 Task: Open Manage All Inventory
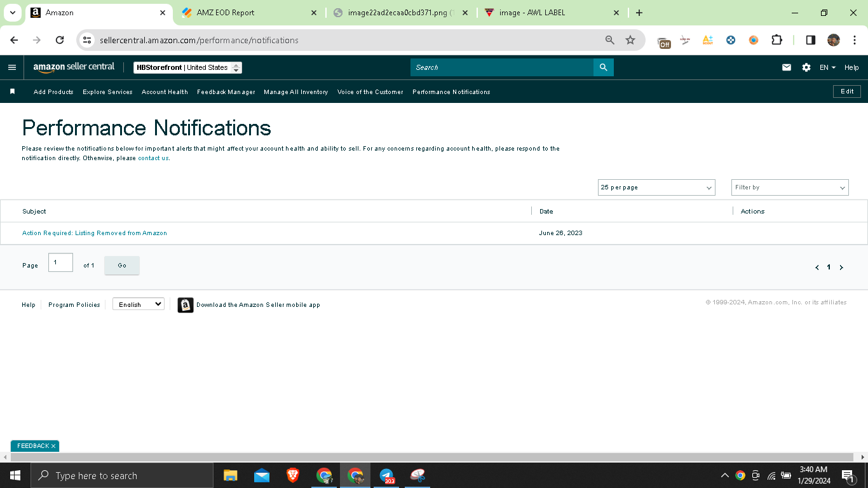[x=296, y=92]
